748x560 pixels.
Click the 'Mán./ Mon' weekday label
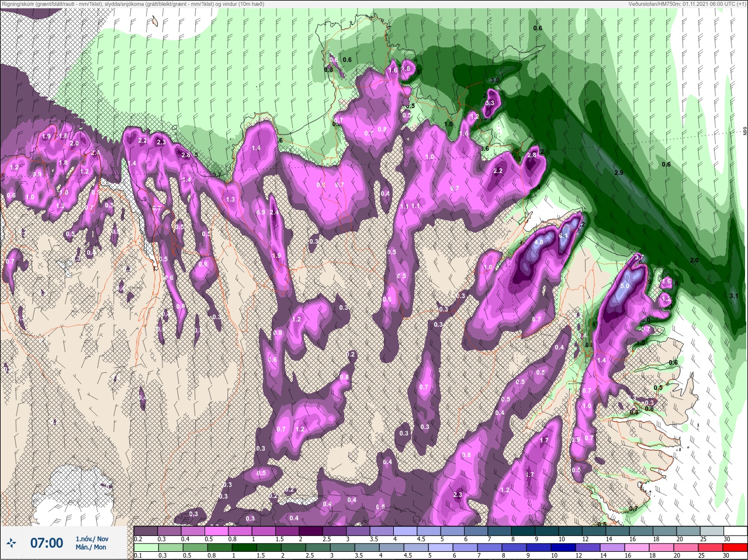tap(91, 547)
